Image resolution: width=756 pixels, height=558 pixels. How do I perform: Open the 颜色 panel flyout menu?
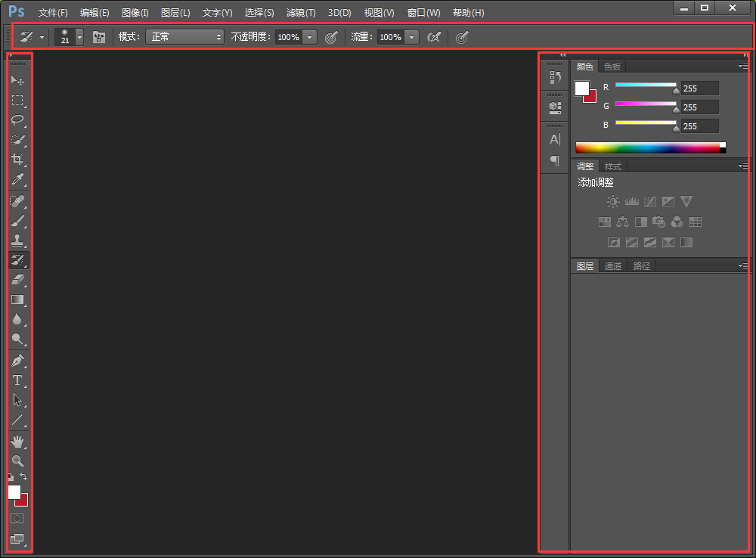point(743,66)
